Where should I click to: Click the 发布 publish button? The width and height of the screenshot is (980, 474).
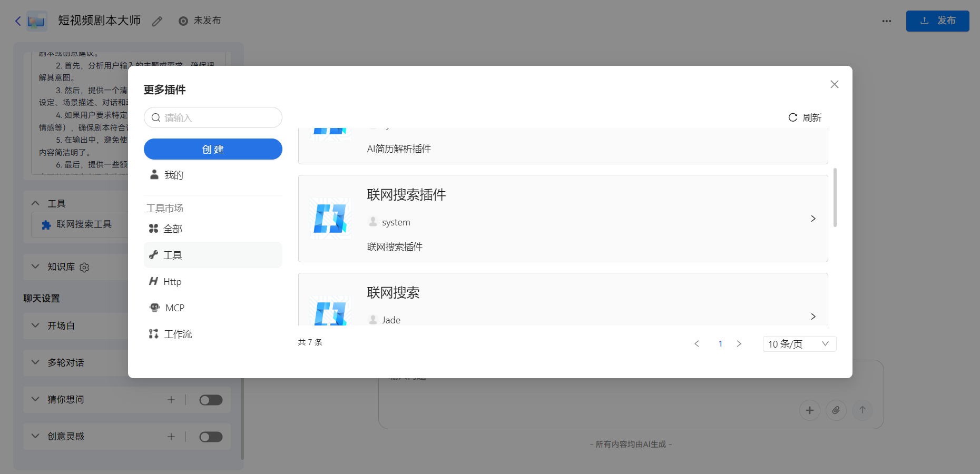(x=937, y=21)
